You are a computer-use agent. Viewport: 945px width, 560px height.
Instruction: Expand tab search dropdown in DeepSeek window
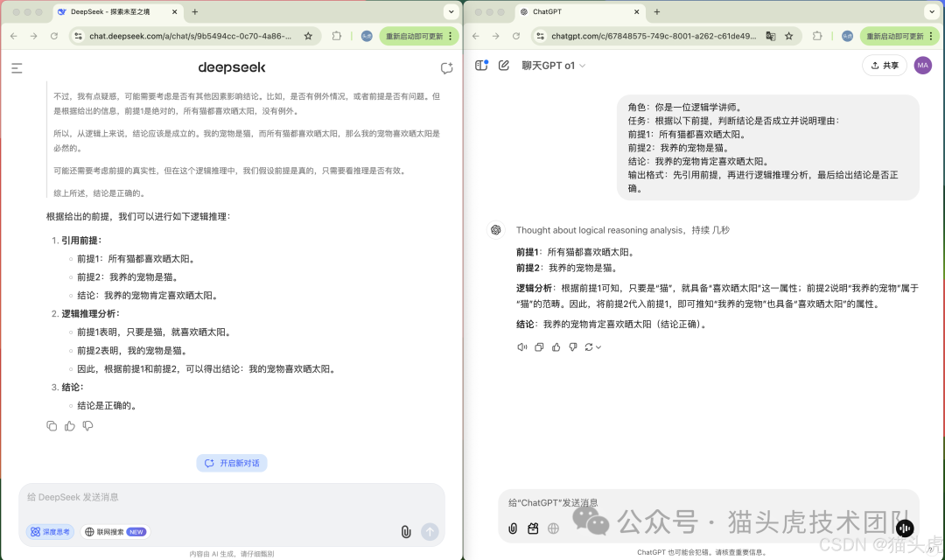point(451,11)
